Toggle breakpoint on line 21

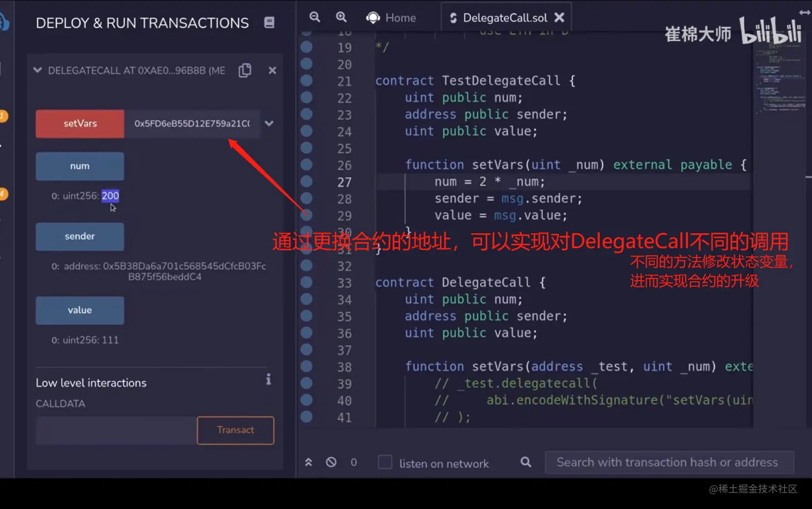(306, 81)
